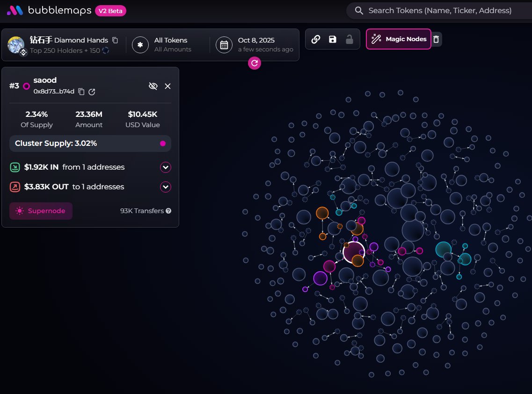Click the pink refresh map button
This screenshot has width=532, height=394.
255,63
